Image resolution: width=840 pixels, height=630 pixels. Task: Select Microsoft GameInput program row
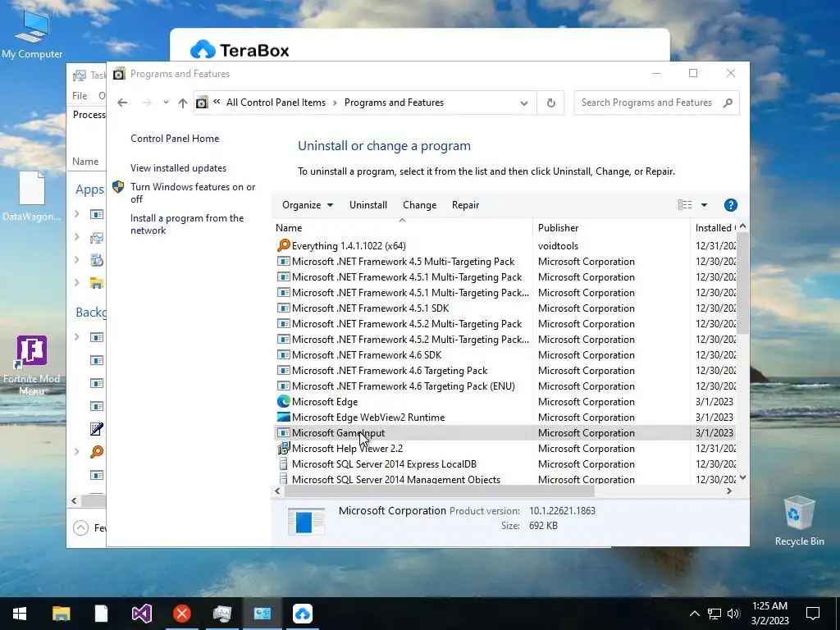pyautogui.click(x=504, y=432)
